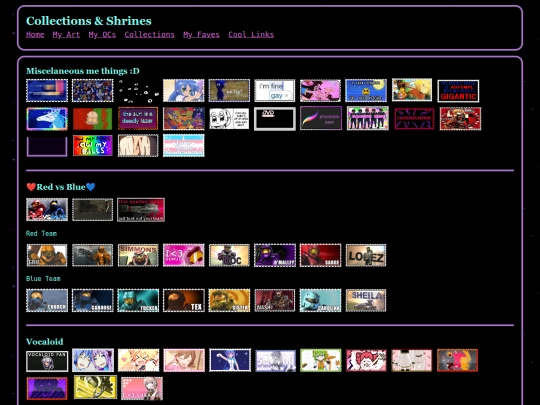
Task: Select the cyan Carolina stamp
Action: pyautogui.click(x=320, y=300)
